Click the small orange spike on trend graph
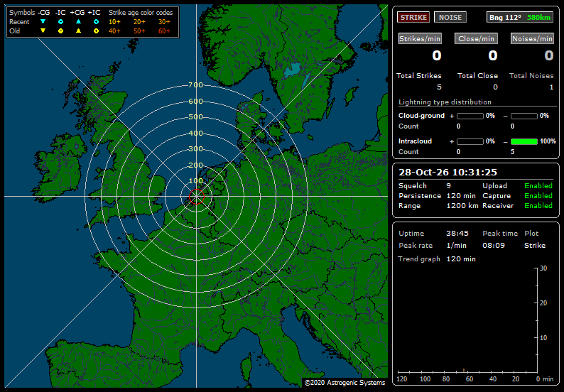 click(x=464, y=370)
